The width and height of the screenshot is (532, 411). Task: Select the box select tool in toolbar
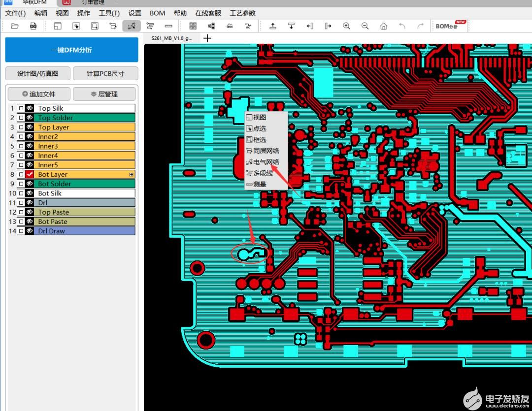[95, 26]
